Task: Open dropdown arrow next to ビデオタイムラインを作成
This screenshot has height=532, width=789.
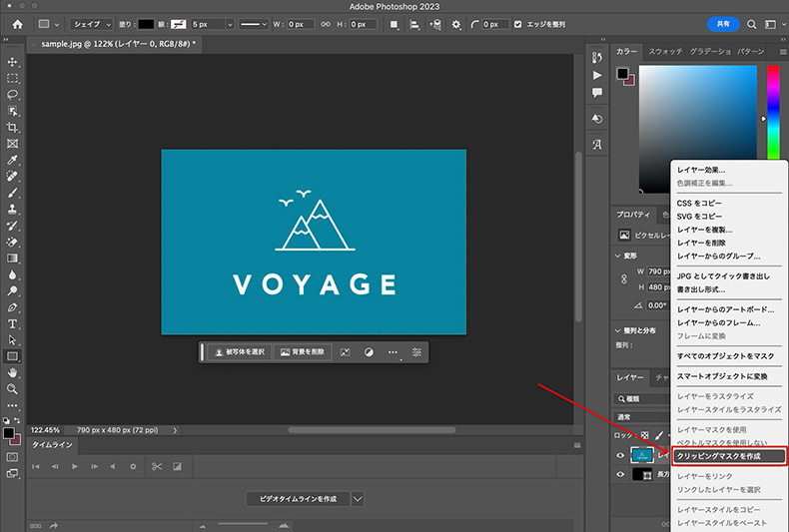Action: point(358,498)
